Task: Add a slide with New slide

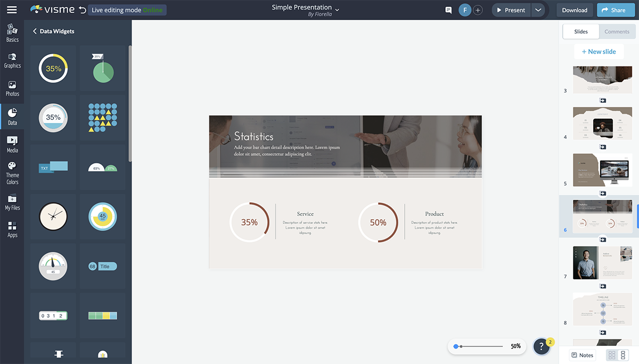Action: 599,52
